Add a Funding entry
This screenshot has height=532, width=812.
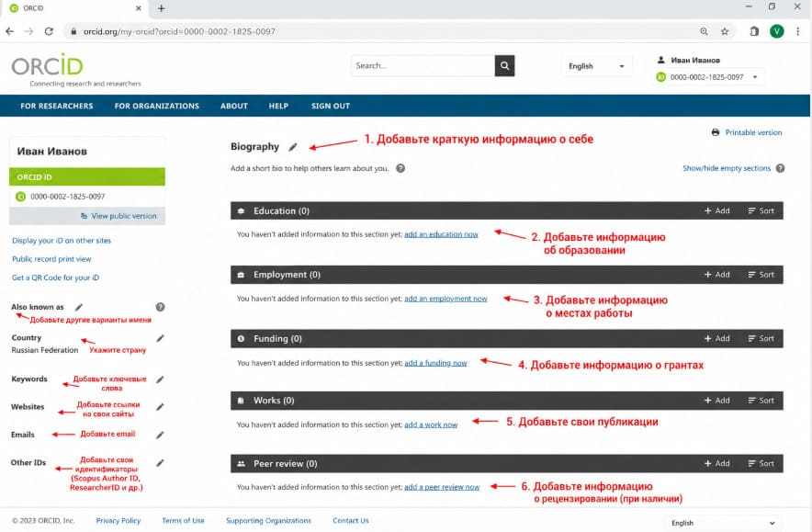(x=717, y=339)
